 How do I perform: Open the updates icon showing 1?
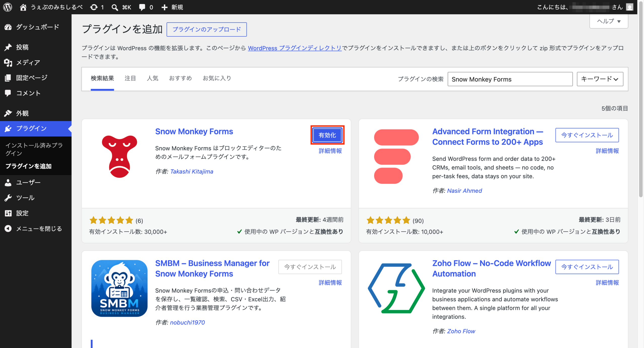pyautogui.click(x=94, y=7)
